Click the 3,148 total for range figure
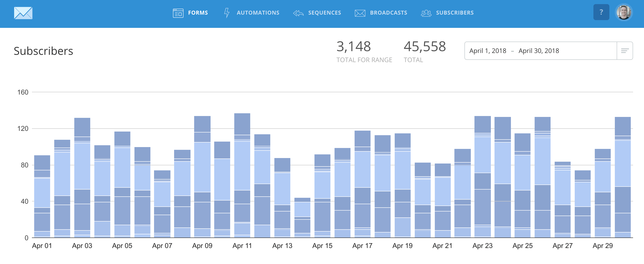The image size is (644, 264). [353, 46]
